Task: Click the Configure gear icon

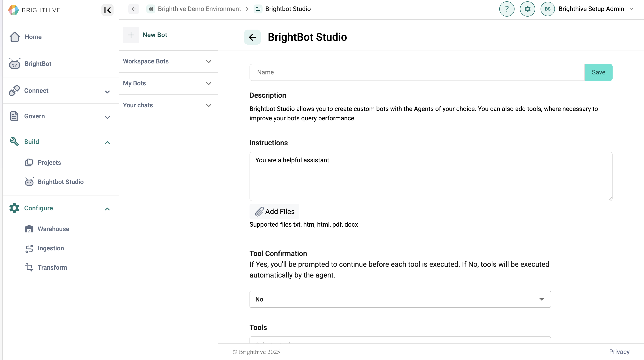Action: click(x=14, y=208)
